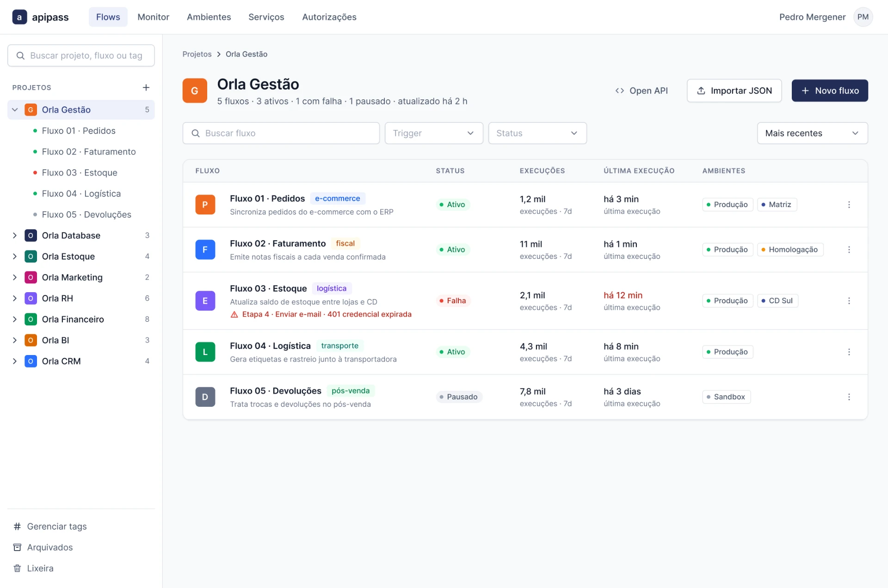Open Arquivados in the sidebar
The height and width of the screenshot is (588, 888).
click(43, 547)
